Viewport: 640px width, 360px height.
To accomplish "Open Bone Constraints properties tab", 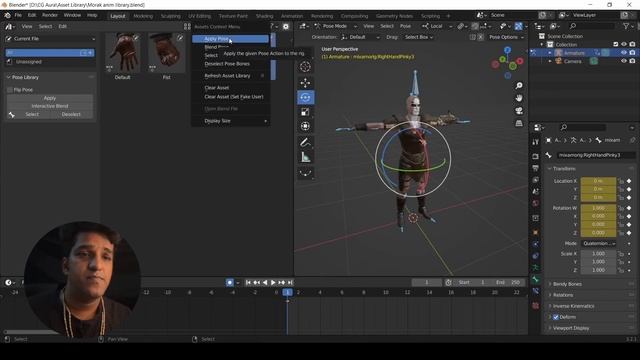I will (536, 291).
